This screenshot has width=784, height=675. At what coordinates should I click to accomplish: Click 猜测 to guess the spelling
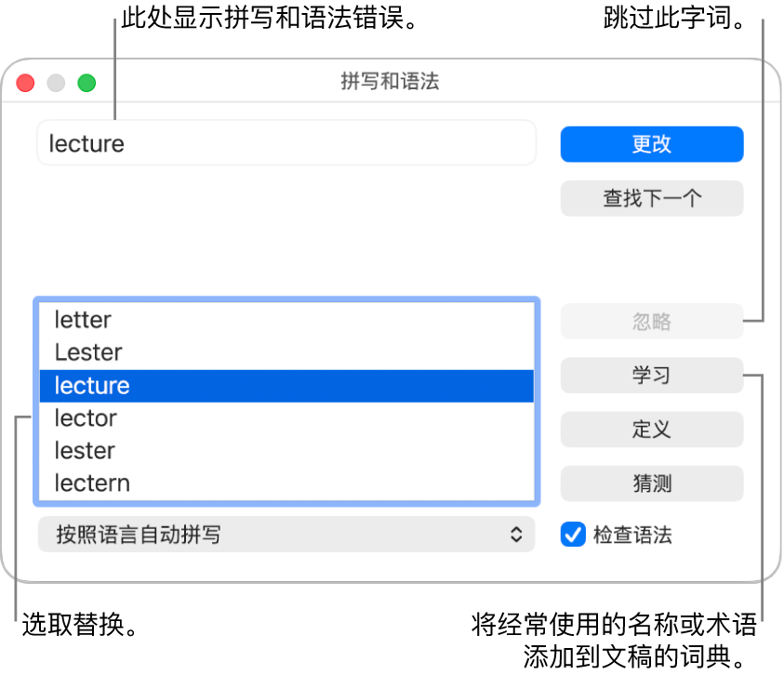pyautogui.click(x=650, y=483)
